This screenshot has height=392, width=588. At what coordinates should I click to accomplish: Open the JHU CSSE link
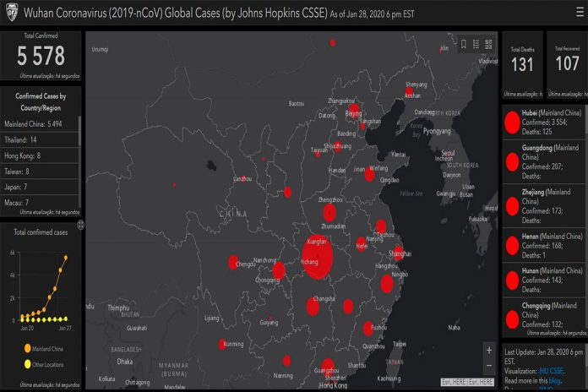[x=551, y=371]
